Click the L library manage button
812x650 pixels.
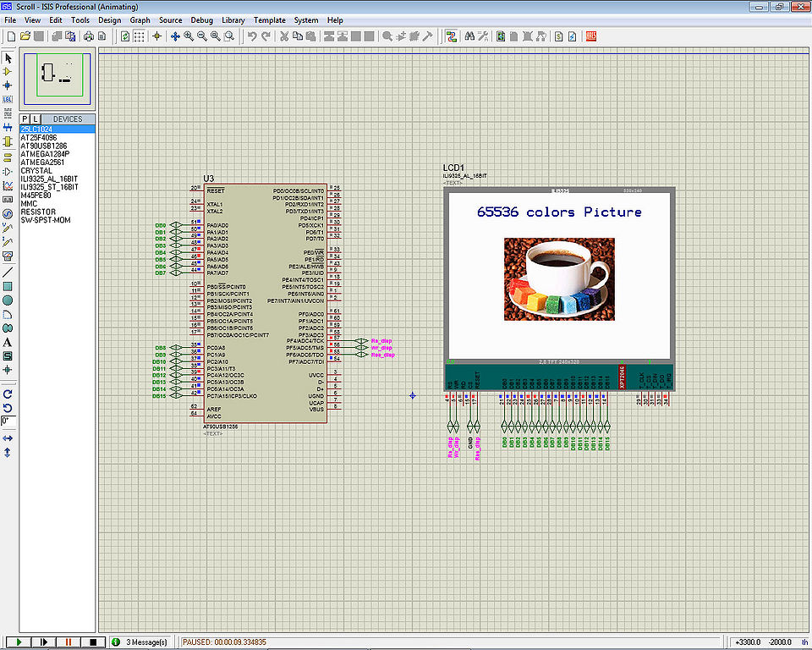pyautogui.click(x=35, y=119)
